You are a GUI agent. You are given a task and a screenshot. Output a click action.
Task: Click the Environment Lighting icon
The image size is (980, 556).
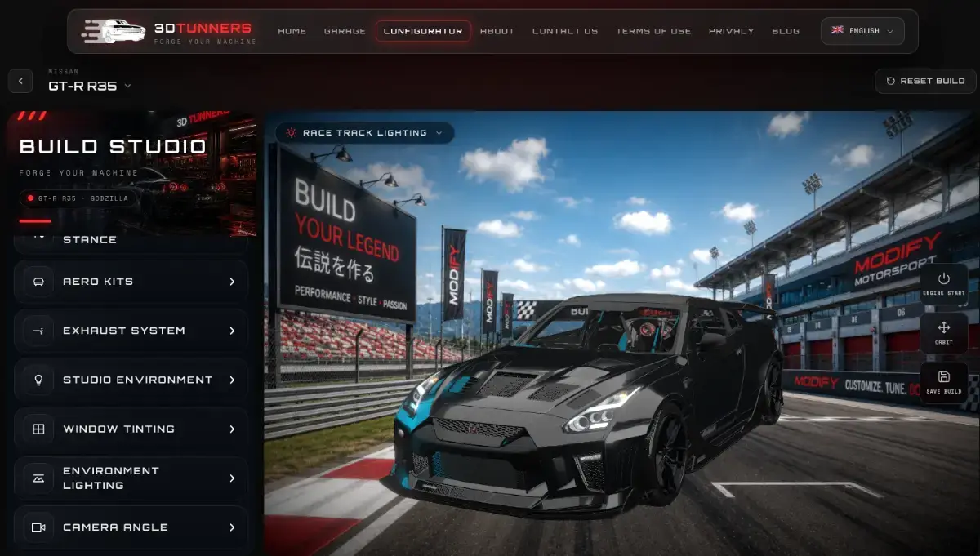pyautogui.click(x=38, y=478)
